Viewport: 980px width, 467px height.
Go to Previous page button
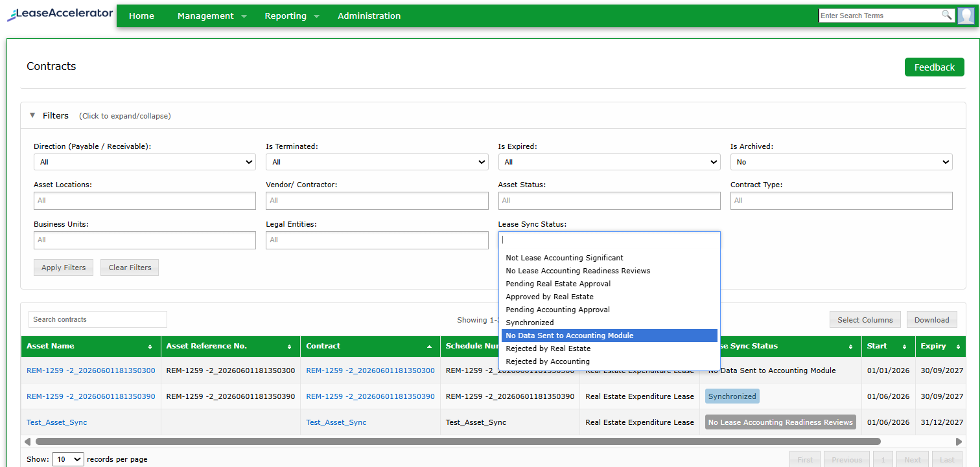click(x=847, y=459)
